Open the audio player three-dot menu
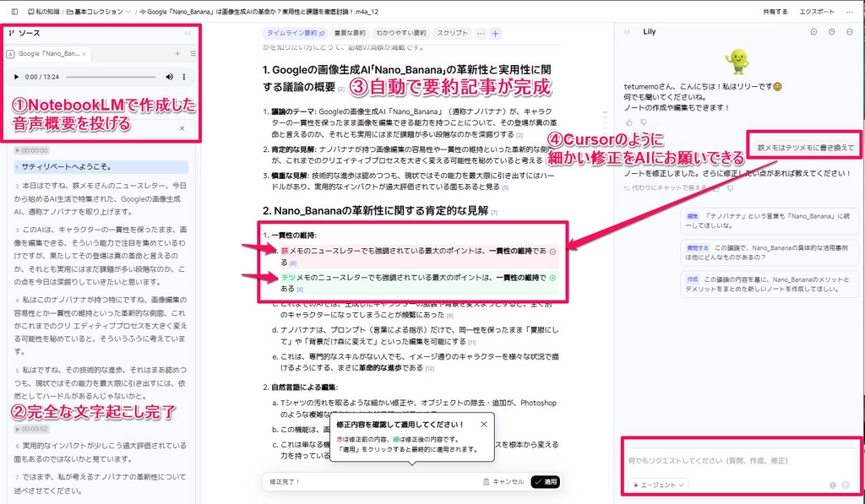Screen dimensions: 865x504 pos(184,77)
